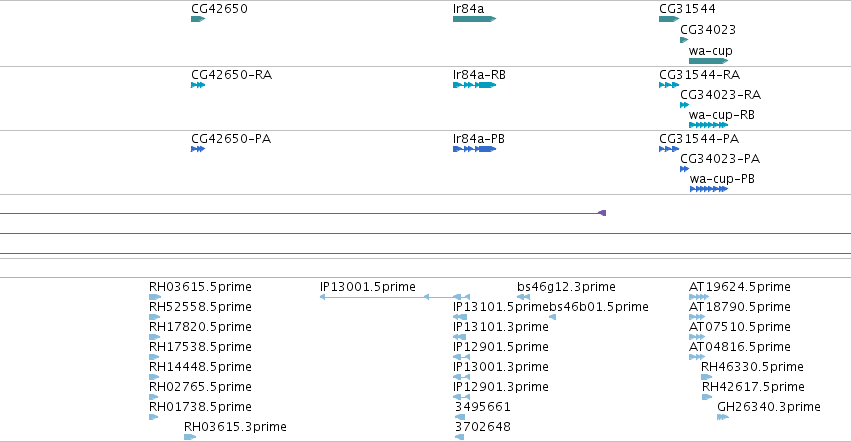Screen dimensions: 851x442
Task: Click the RH03615.3prime EST arrow glyph
Action: [x=190, y=437]
